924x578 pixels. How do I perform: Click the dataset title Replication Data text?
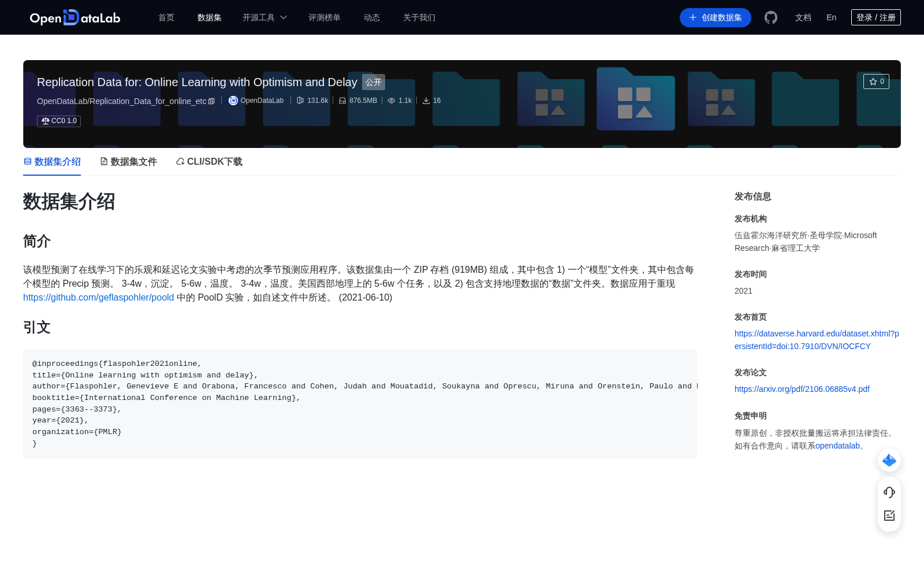(x=197, y=82)
